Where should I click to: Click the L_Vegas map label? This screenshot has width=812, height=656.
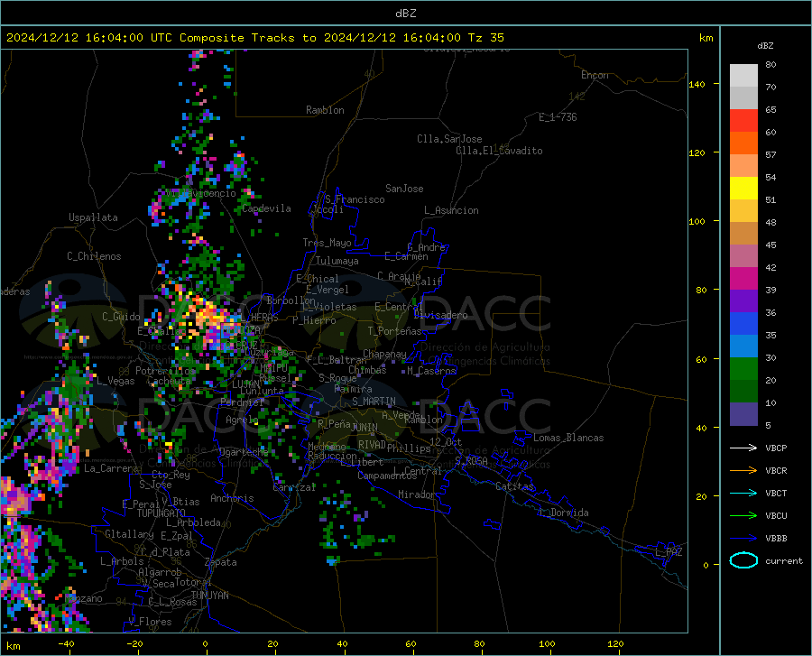click(115, 381)
